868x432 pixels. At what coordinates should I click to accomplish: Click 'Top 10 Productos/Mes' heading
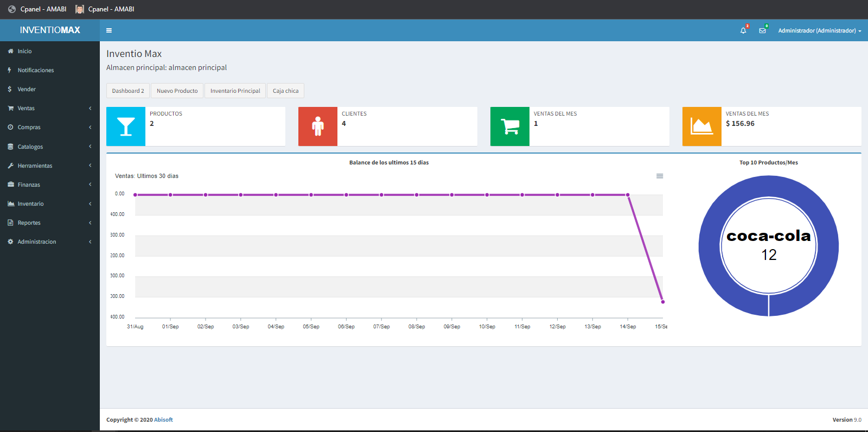(x=769, y=162)
